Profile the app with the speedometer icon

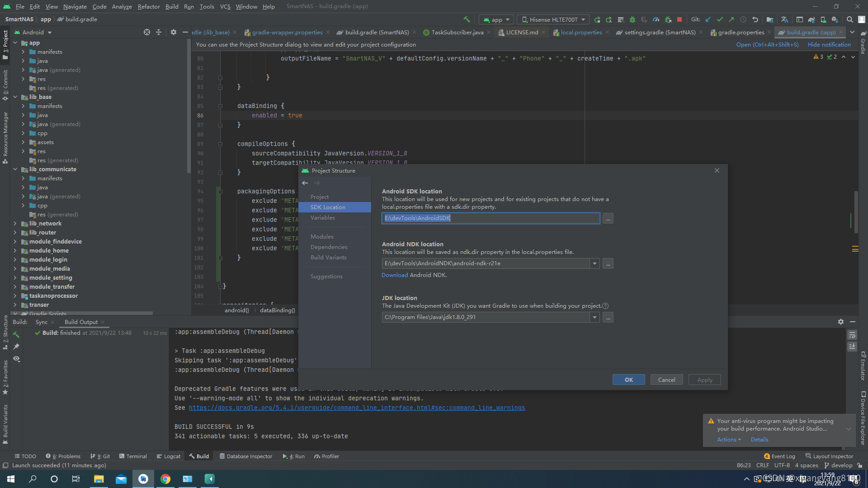pyautogui.click(x=656, y=19)
